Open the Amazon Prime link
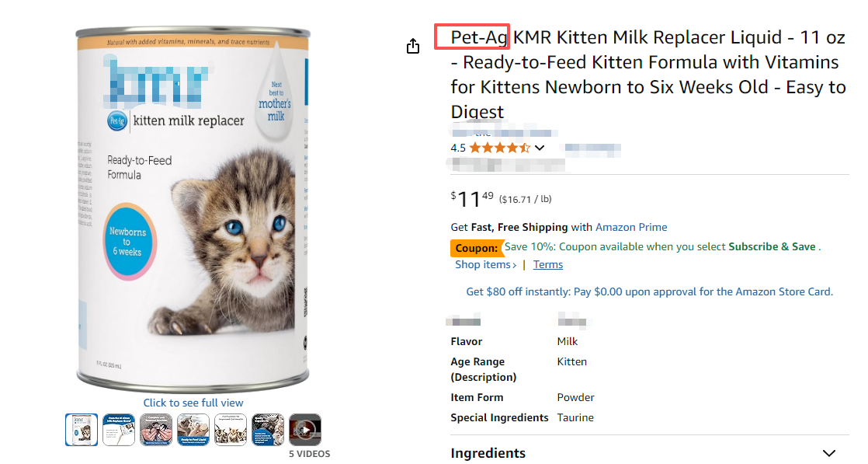This screenshot has height=464, width=868. click(x=631, y=227)
